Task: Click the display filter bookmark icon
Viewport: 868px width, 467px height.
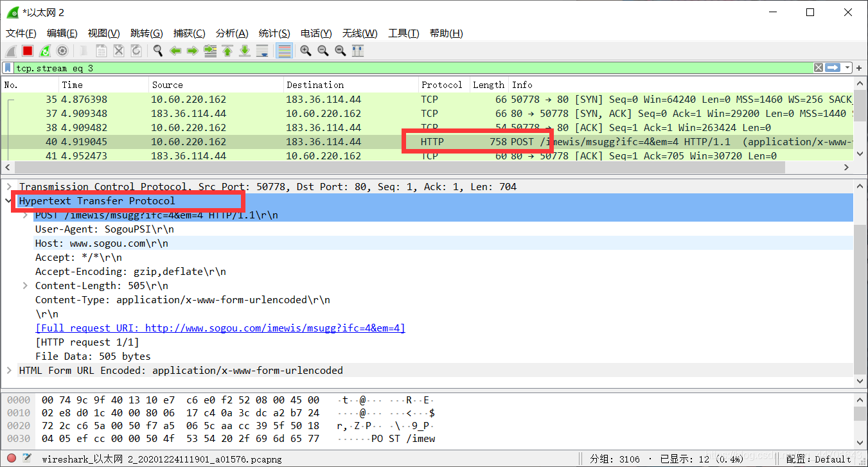Action: pos(8,67)
